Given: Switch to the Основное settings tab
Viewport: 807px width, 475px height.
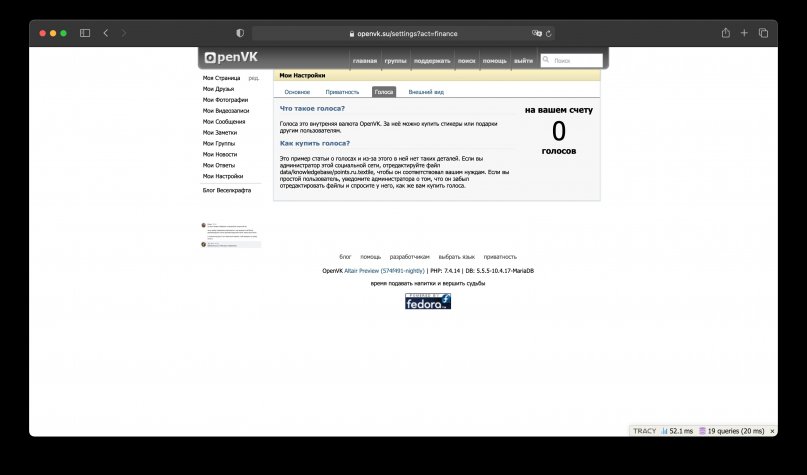Looking at the screenshot, I should pyautogui.click(x=297, y=92).
